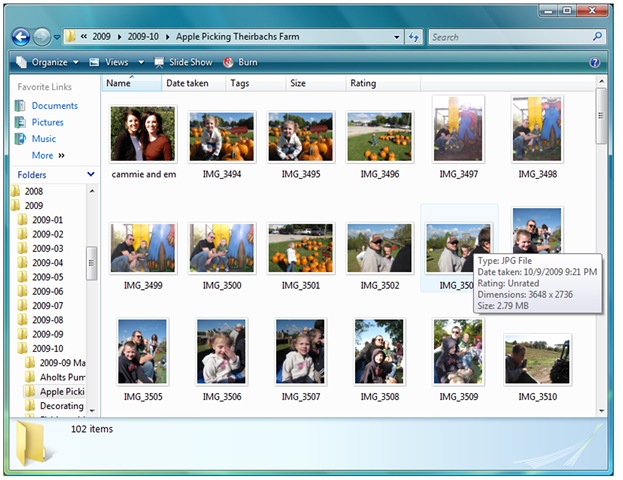Expand the address bar history dropdown
The image size is (623, 480).
(x=397, y=37)
